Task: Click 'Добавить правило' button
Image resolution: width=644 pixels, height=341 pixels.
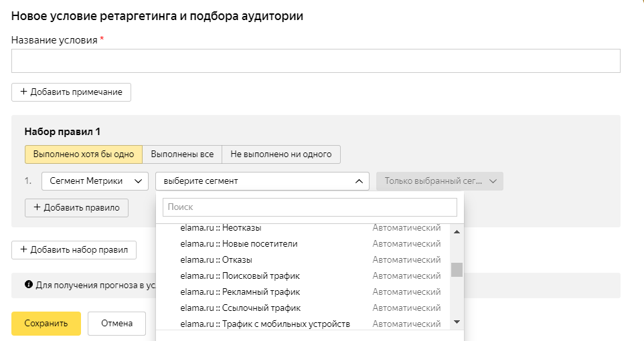Action: 76,208
